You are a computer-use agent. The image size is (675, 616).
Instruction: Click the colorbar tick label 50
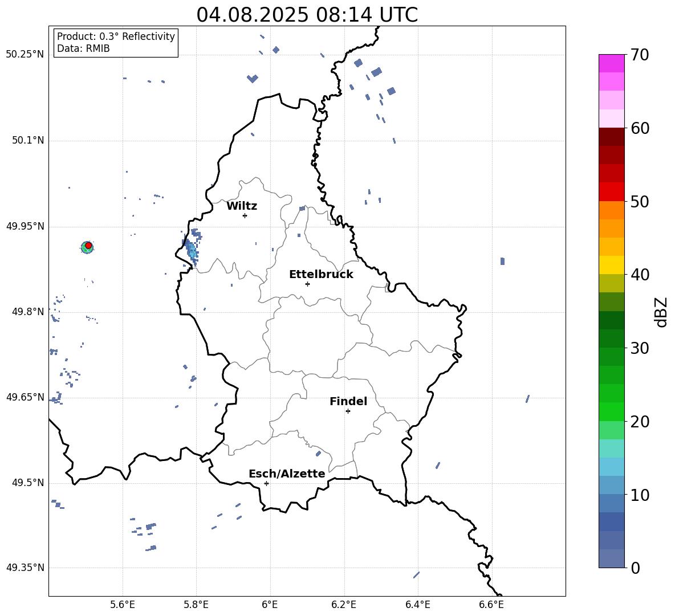click(x=640, y=201)
